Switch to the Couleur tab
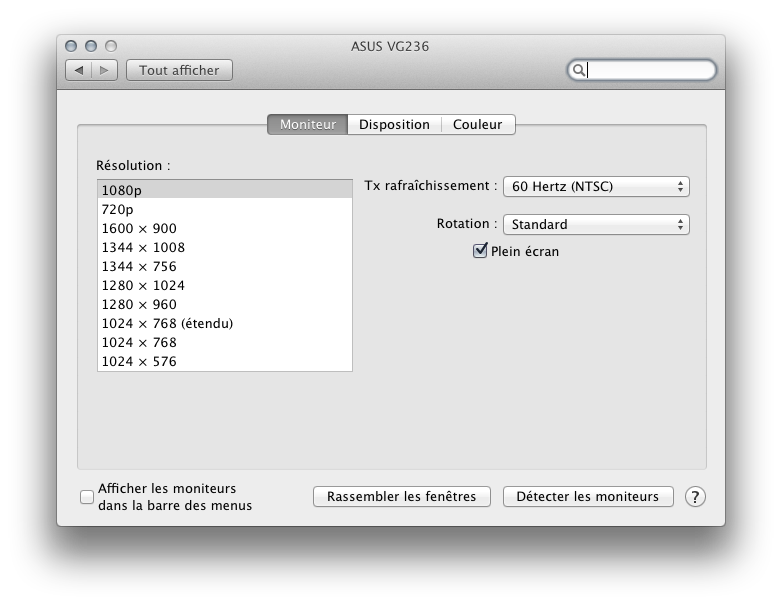782x605 pixels. 478,125
